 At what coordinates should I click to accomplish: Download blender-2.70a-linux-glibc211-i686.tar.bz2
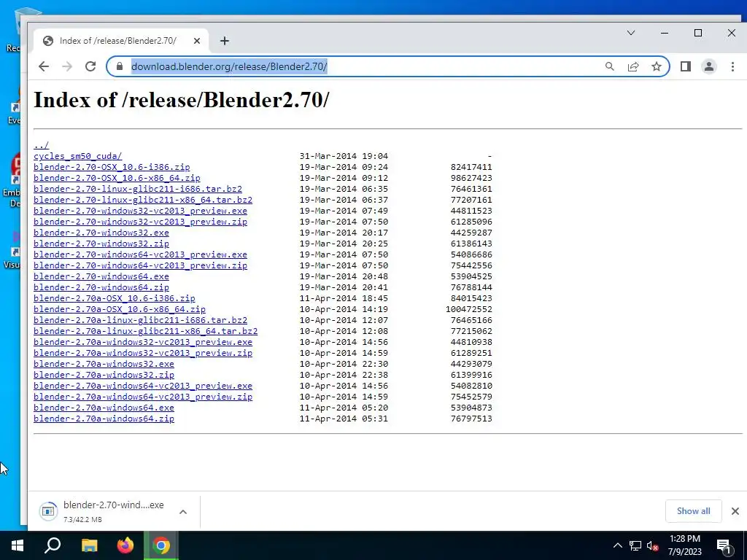[141, 320]
